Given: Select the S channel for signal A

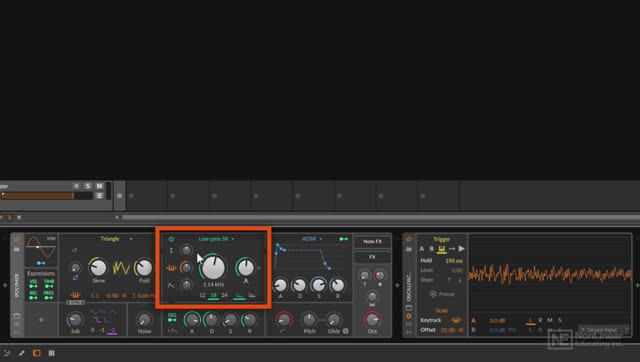Looking at the screenshot, I should (x=560, y=320).
